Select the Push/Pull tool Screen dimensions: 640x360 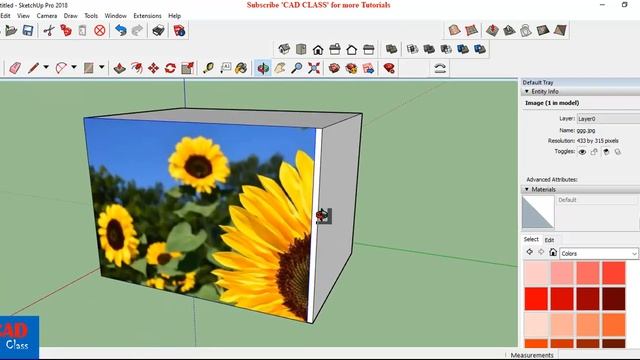119,68
